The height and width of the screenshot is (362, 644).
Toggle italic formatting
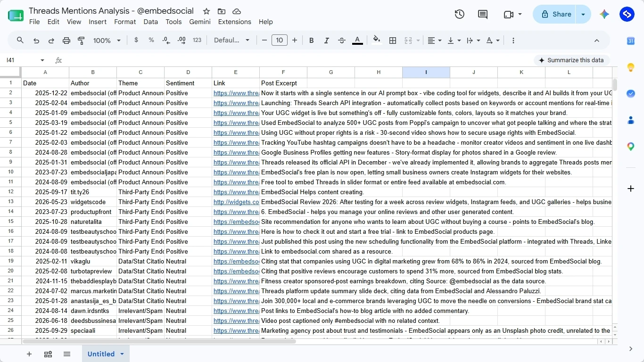pos(326,41)
